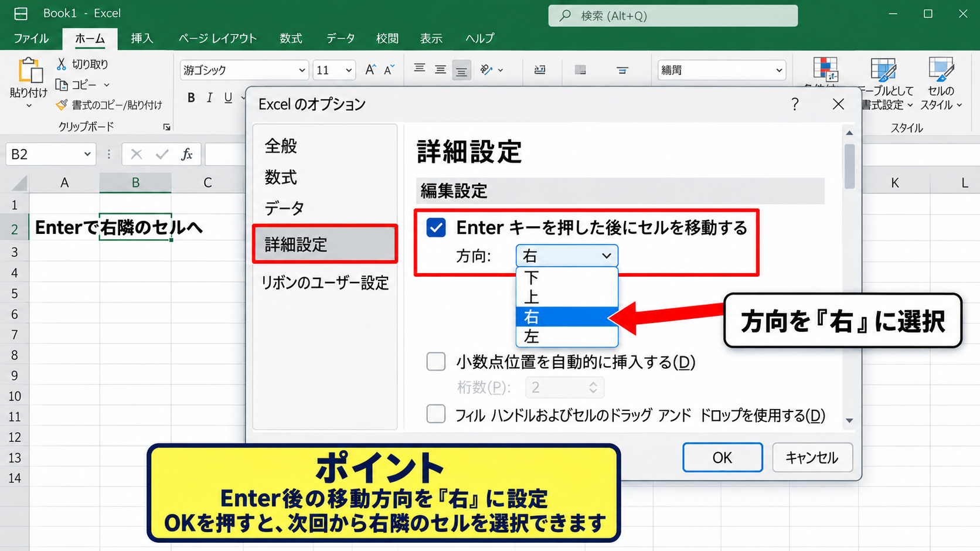Click the キャンセル button
Viewport: 980px width, 551px height.
coord(812,457)
